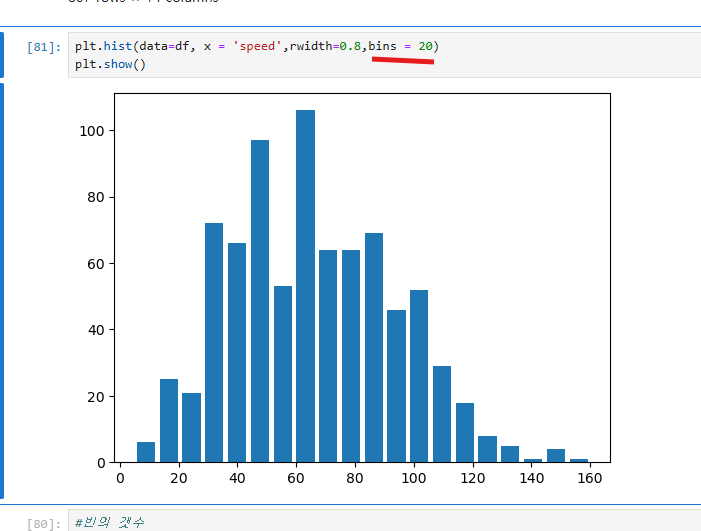Click the blue collapse bar beside histogram output
701x531 pixels.
[x=2, y=291]
